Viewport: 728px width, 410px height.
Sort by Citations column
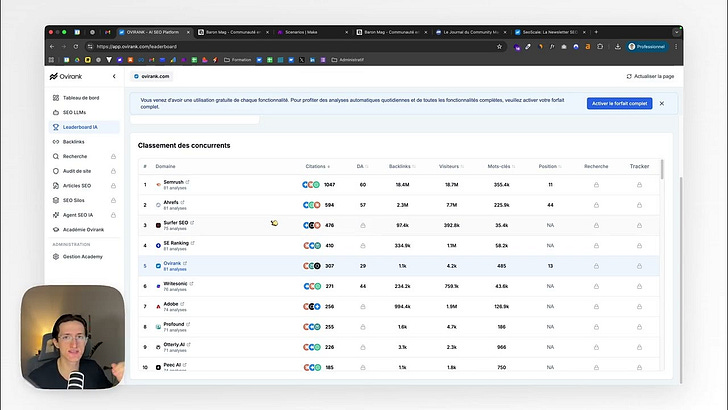point(318,166)
